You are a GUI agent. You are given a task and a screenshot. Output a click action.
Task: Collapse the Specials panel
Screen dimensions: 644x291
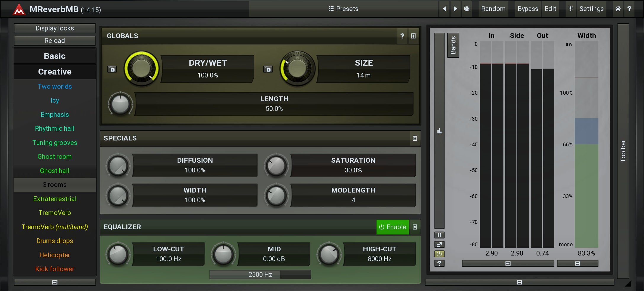point(415,138)
